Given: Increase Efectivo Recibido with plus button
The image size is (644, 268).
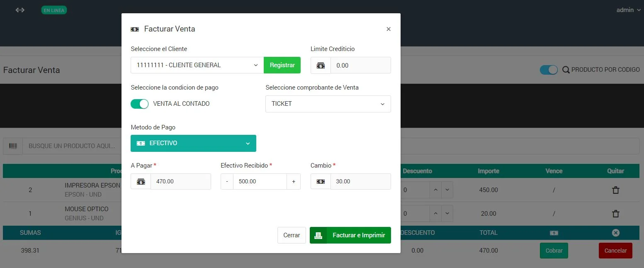Looking at the screenshot, I should click(294, 182).
